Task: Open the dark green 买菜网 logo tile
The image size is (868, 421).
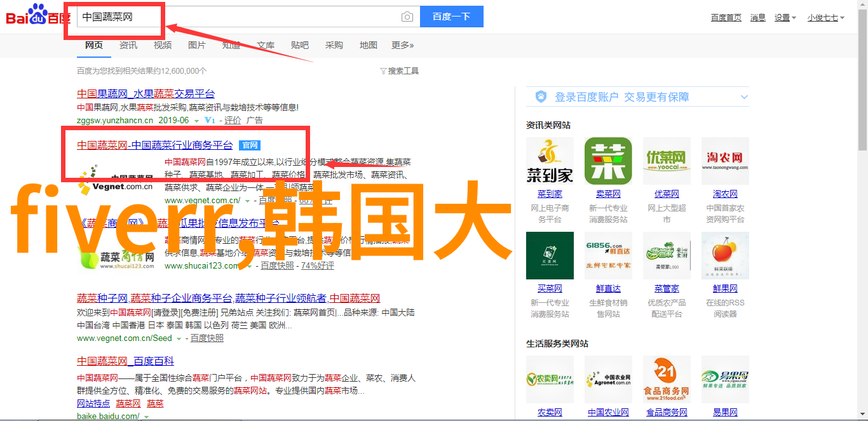Action: coord(550,255)
